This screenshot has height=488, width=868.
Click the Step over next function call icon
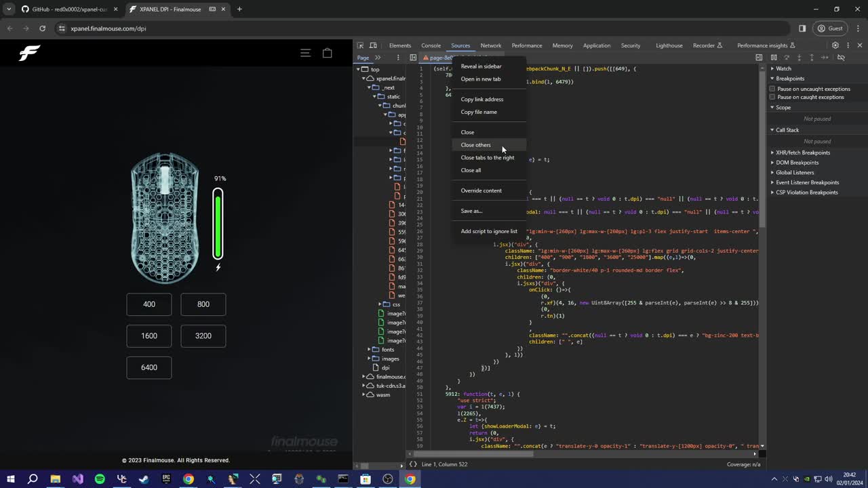(x=787, y=57)
